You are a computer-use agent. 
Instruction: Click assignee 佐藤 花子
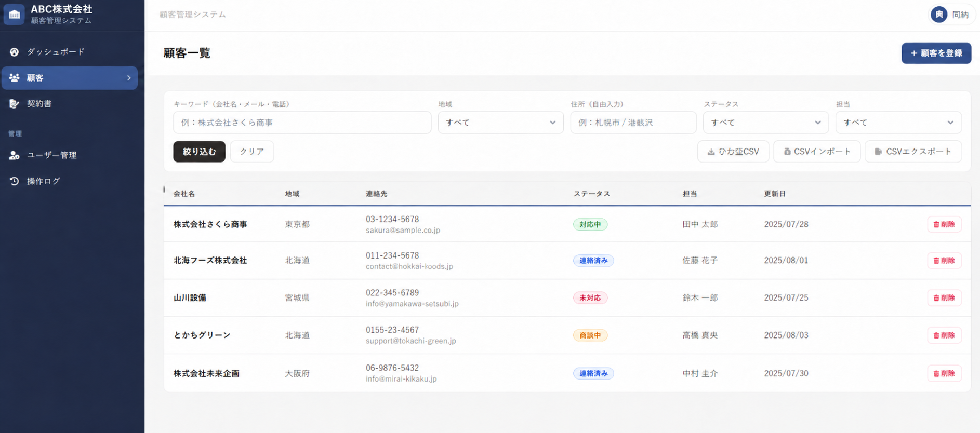(x=700, y=261)
